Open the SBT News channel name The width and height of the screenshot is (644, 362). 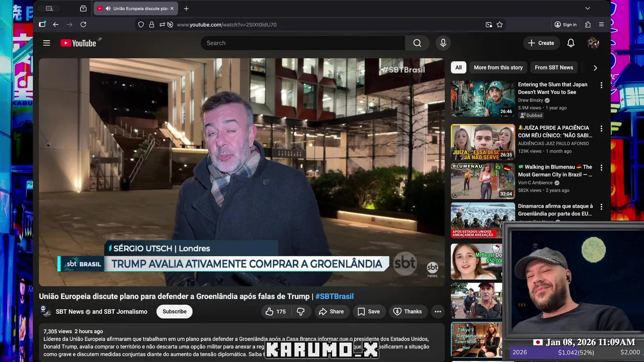coord(69,312)
